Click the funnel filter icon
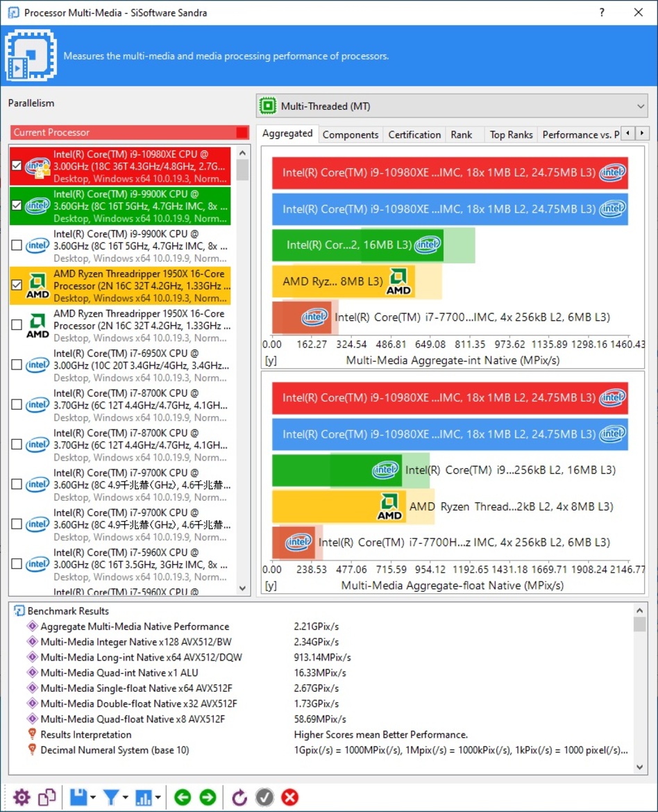Viewport: 658px width, 812px height. [110, 797]
